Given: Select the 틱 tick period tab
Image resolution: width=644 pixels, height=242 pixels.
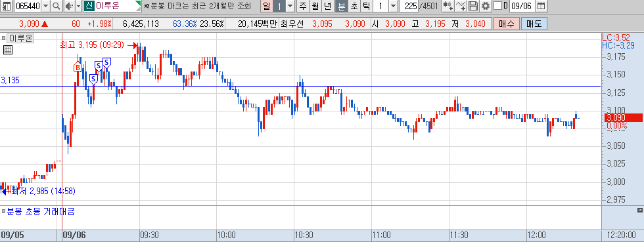Looking at the screenshot, I should [x=367, y=6].
